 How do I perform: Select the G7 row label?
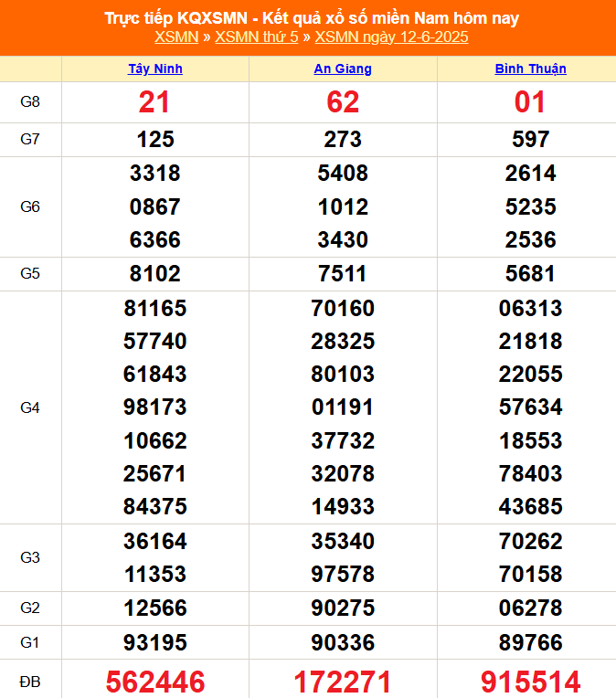tap(30, 140)
